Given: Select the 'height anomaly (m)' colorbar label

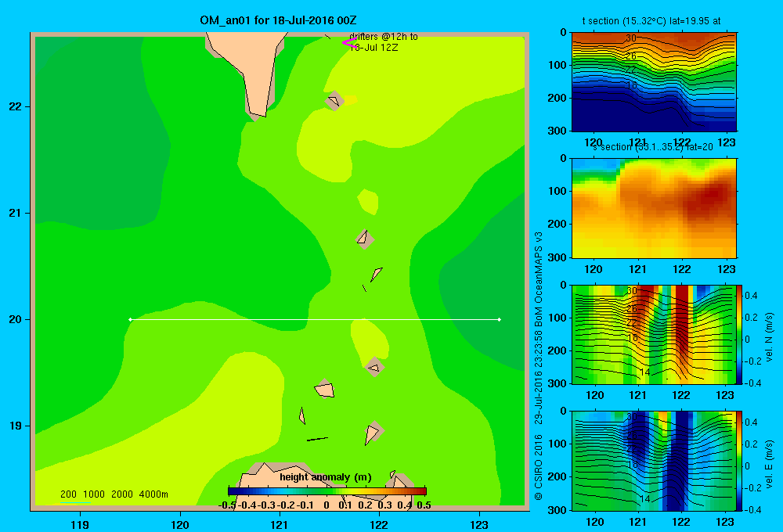Looking at the screenshot, I should point(326,477).
